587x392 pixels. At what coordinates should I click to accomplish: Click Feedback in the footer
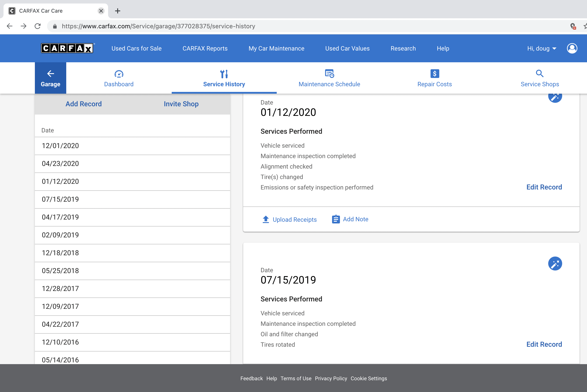251,378
